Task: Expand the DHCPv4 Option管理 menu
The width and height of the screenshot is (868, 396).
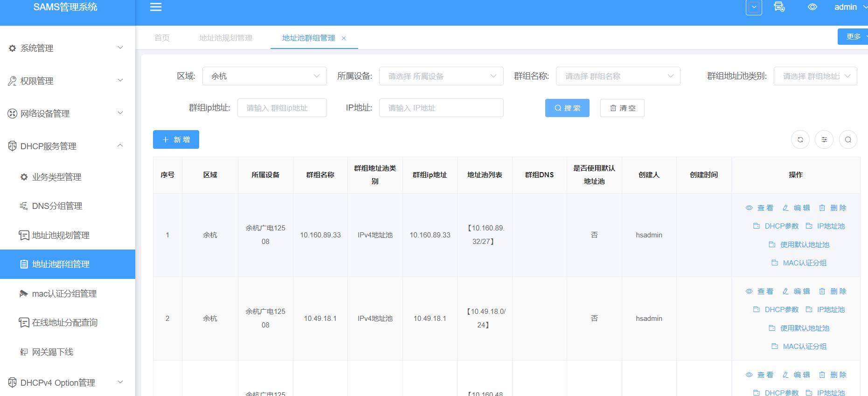Action: (x=68, y=382)
